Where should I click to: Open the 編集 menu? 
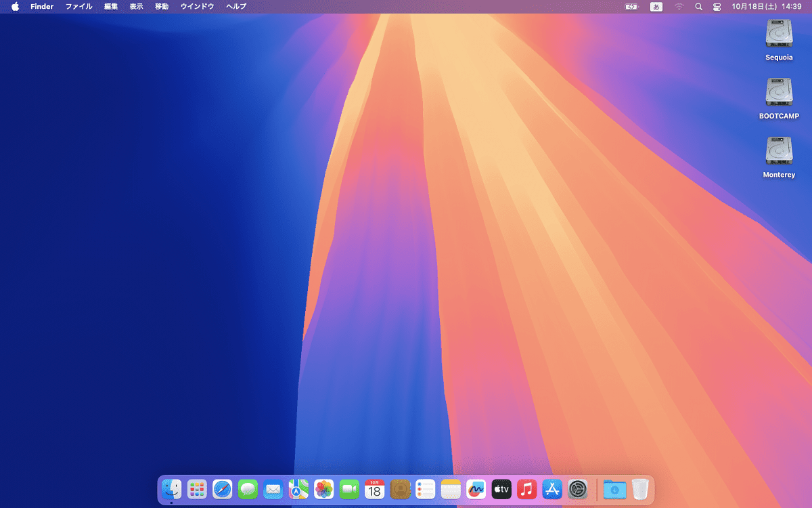point(111,6)
